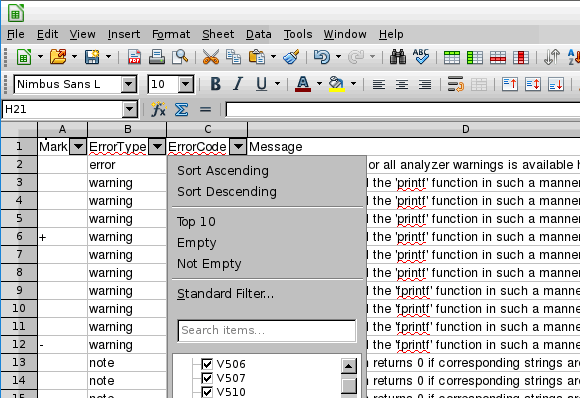This screenshot has width=580, height=398.
Task: Click the red Delete Rows icon
Action: click(498, 58)
